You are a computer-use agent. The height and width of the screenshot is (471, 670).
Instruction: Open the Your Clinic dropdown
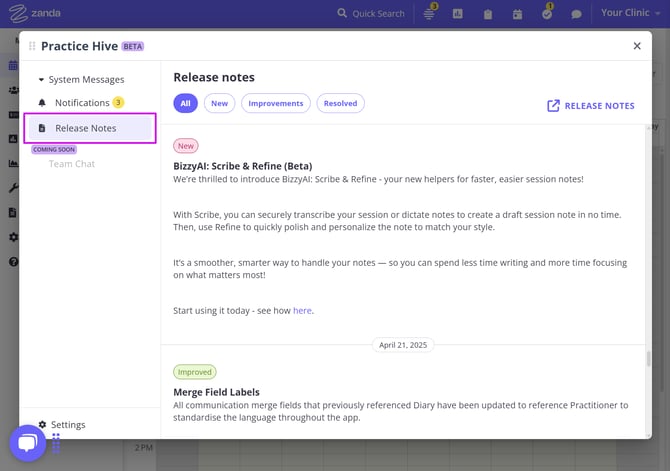(x=630, y=13)
